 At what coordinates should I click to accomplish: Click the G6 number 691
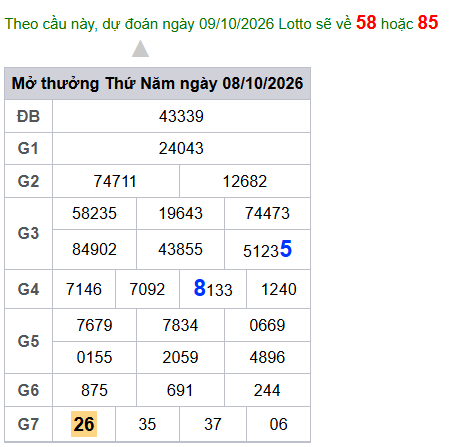(x=180, y=390)
